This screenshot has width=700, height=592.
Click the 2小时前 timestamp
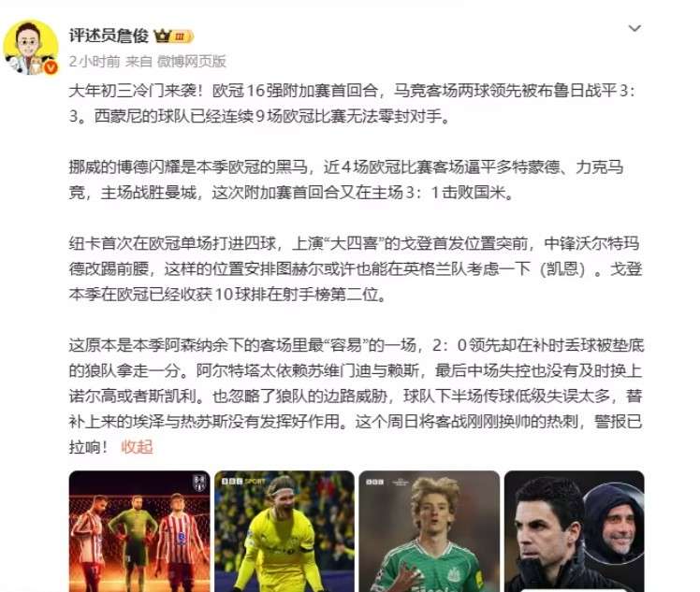(95, 61)
